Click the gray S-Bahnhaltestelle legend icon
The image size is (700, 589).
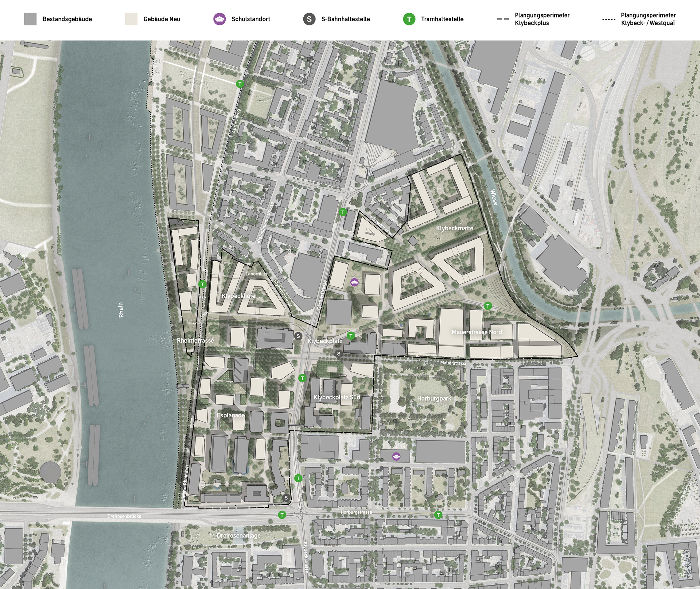[x=309, y=19]
